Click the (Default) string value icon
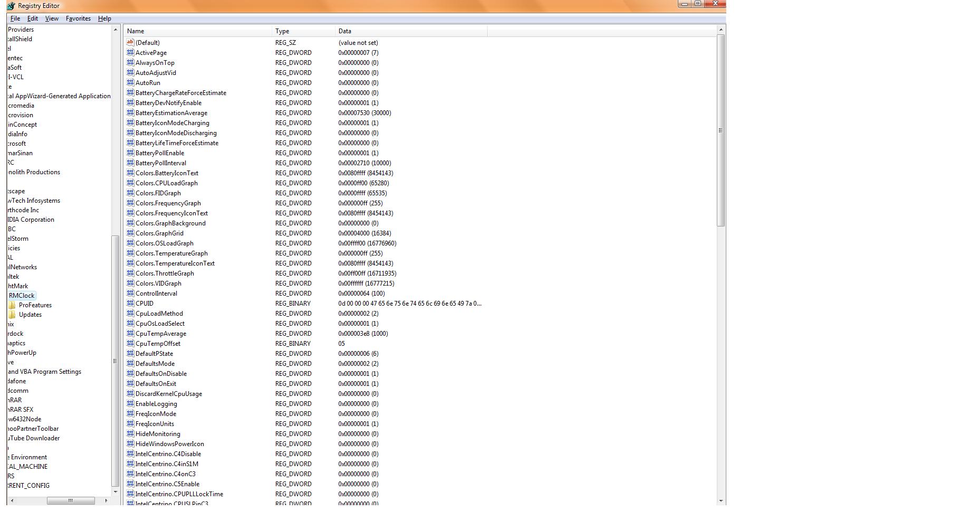Viewport: 980px width, 520px height. pyautogui.click(x=130, y=42)
